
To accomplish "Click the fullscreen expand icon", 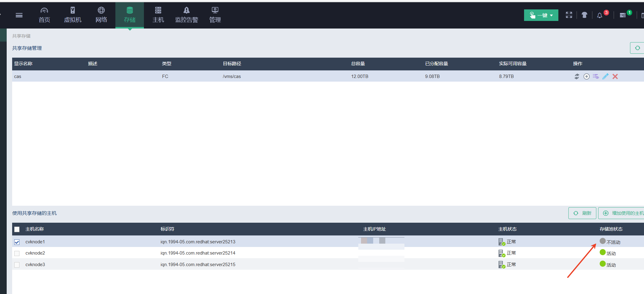I will point(569,15).
